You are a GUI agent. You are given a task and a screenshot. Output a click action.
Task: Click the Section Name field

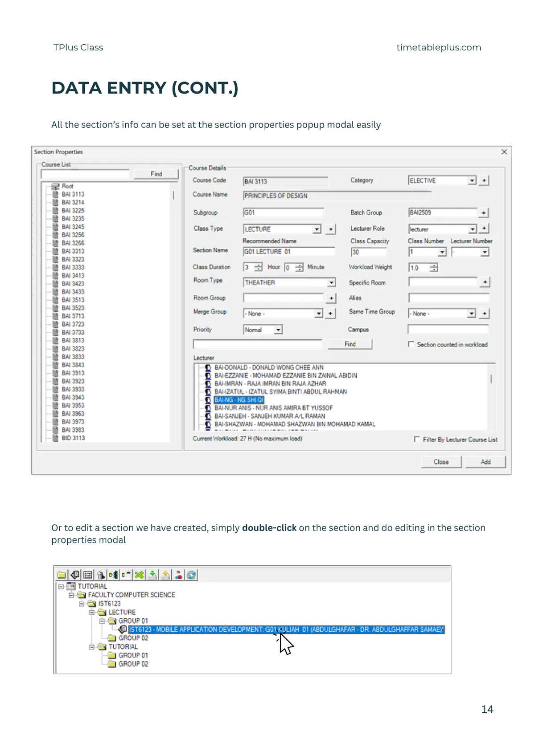288,252
